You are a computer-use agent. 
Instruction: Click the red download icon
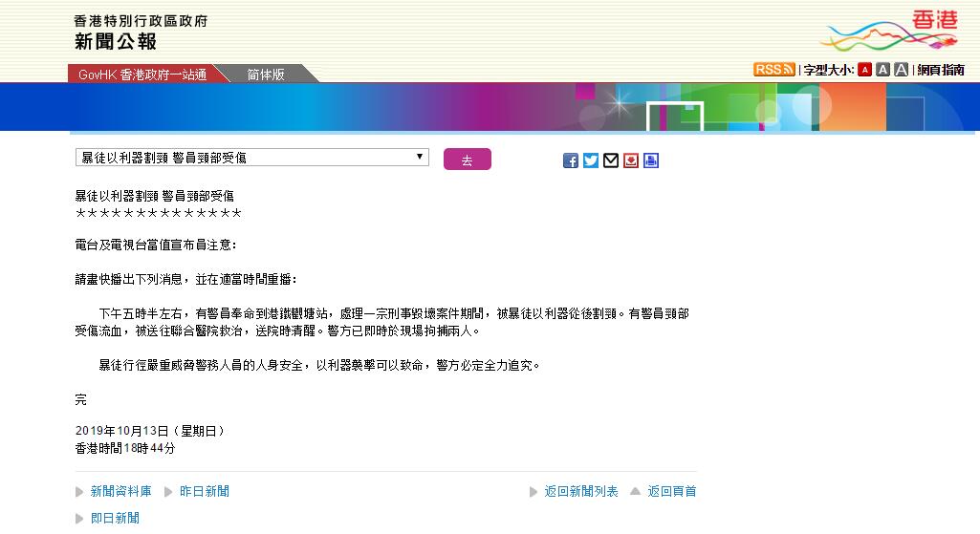pyautogui.click(x=631, y=160)
